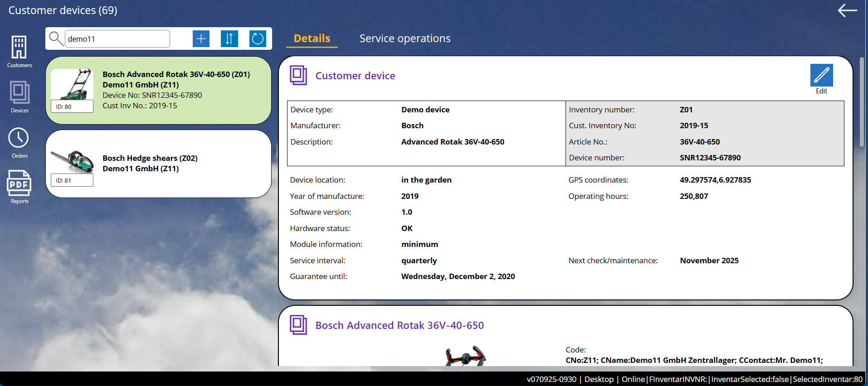Click the hedge shears thumbnail image
Screen dimensions: 868x386
tap(72, 161)
